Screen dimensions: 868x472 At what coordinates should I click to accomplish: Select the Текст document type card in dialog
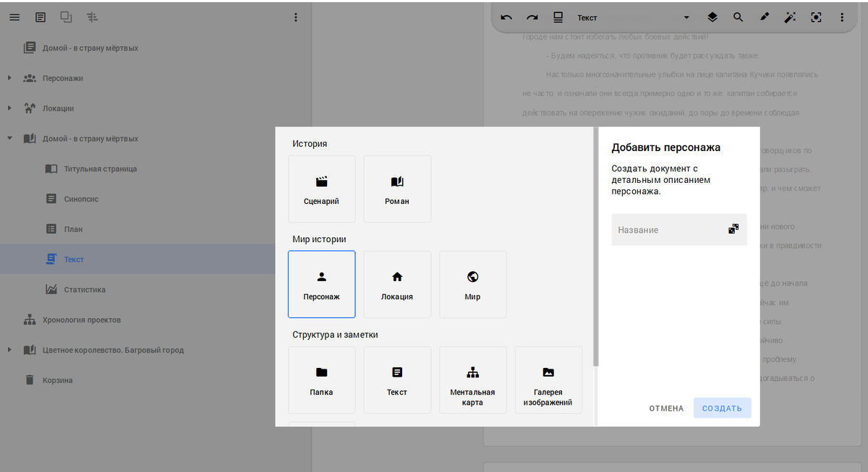click(397, 379)
